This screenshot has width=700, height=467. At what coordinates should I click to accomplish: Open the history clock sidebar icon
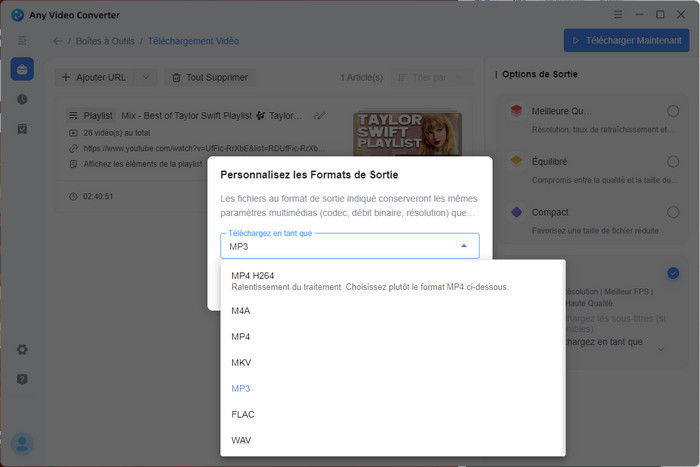click(x=22, y=99)
